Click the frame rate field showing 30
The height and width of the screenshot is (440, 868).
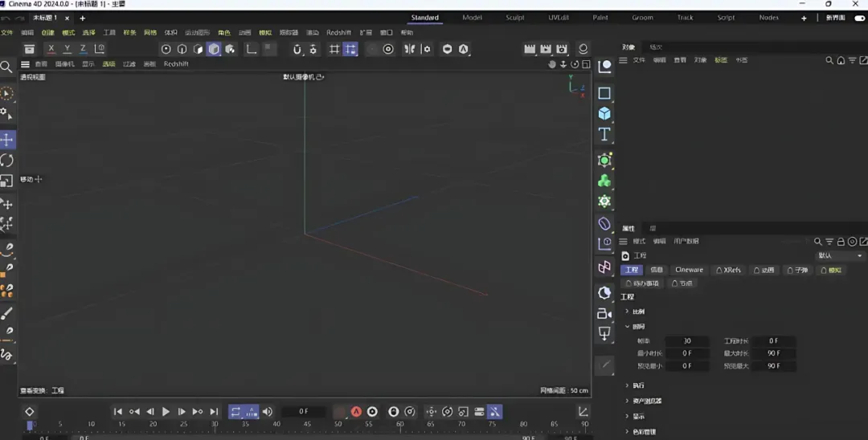point(687,341)
